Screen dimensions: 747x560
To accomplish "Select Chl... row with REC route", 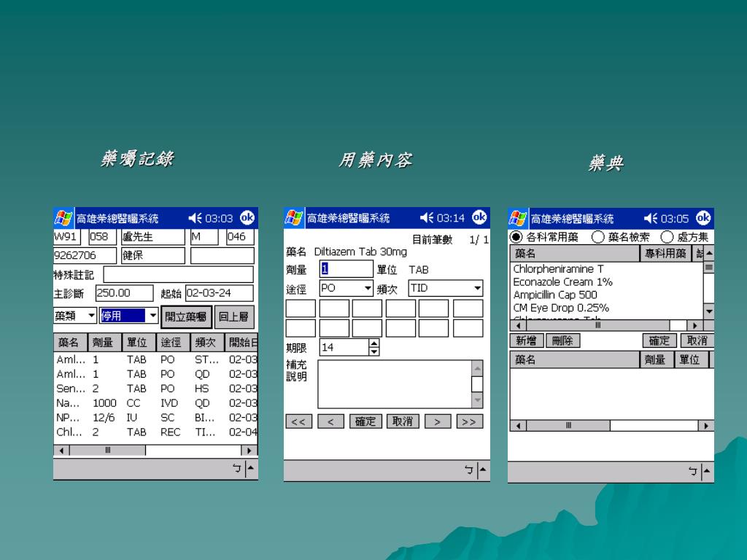I will (x=156, y=432).
